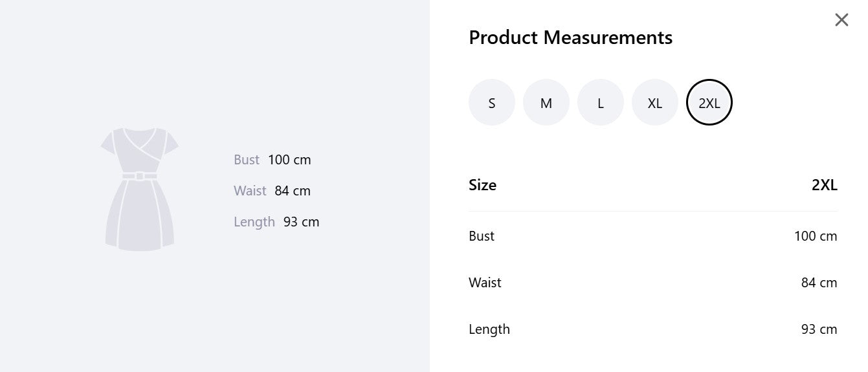This screenshot has width=868, height=372.
Task: Switch measurements to size L
Action: (x=601, y=102)
